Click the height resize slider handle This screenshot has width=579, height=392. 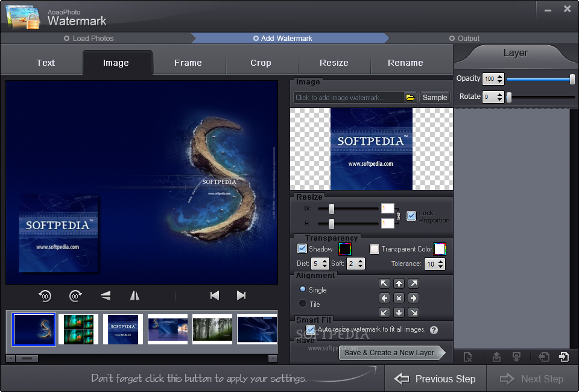coord(332,223)
